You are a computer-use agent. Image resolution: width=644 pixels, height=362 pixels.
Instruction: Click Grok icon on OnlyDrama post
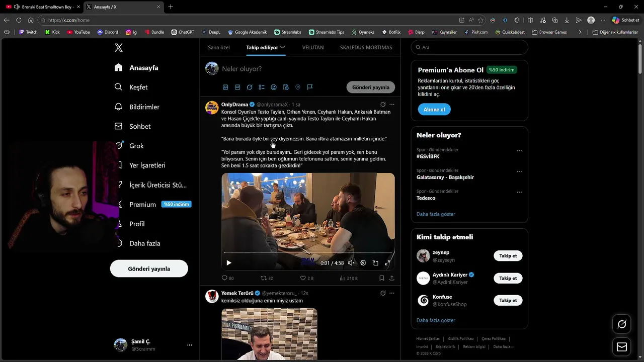pos(383,105)
